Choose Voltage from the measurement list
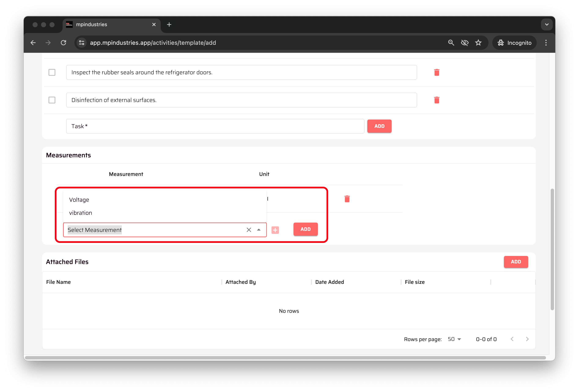Image resolution: width=579 pixels, height=392 pixels. (79, 200)
